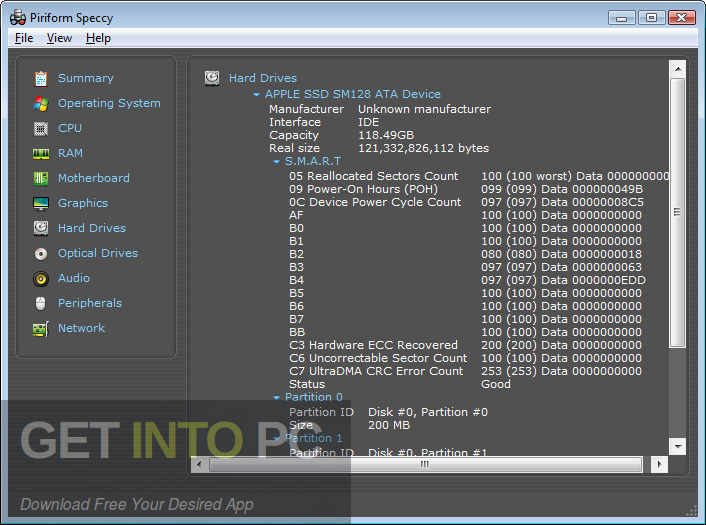Click horizontal scrollbar right arrow
This screenshot has width=706, height=525.
pos(660,464)
